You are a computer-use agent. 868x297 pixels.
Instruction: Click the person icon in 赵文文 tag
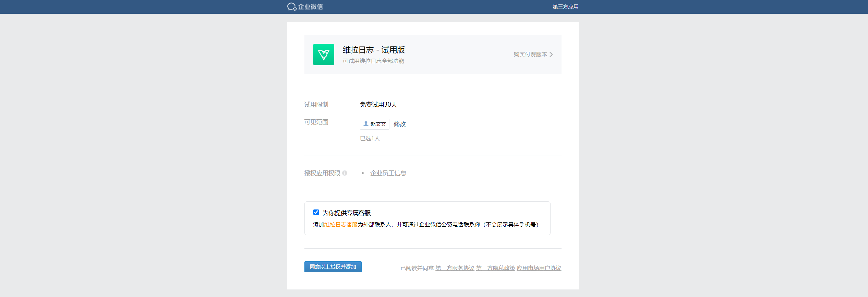click(366, 124)
